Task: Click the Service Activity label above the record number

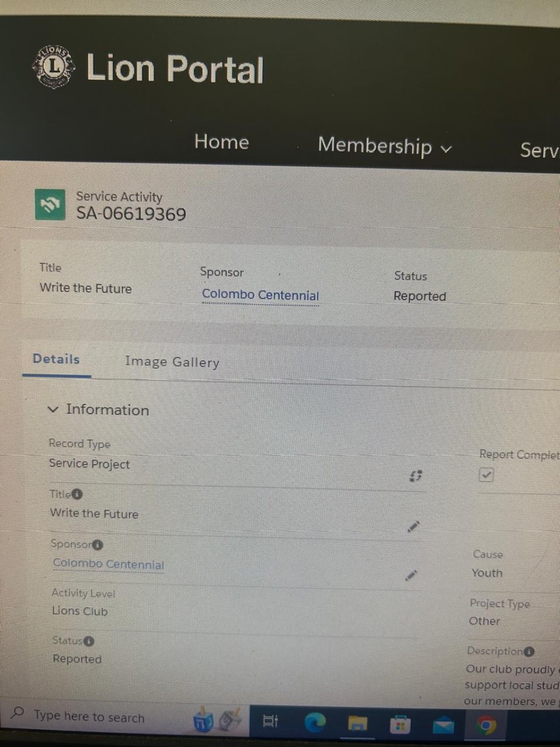Action: (x=119, y=196)
